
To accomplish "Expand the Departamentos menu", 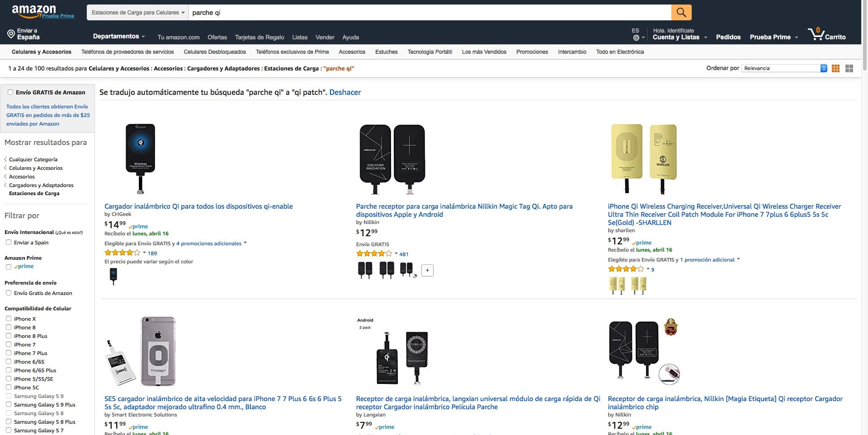I will pos(118,37).
